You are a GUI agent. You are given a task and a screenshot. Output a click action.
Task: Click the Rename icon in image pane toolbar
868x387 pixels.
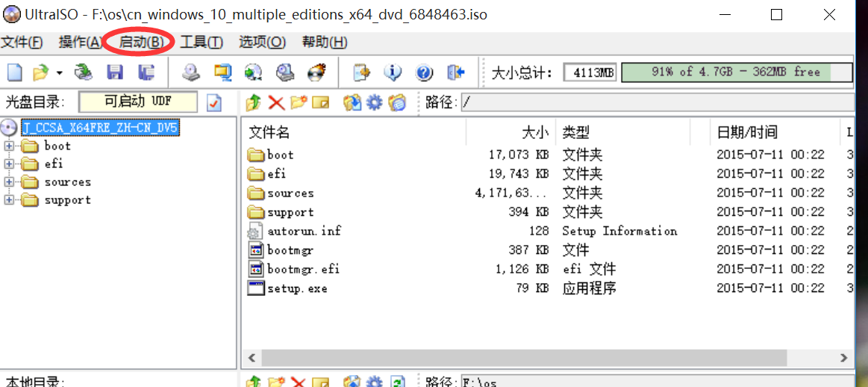320,102
